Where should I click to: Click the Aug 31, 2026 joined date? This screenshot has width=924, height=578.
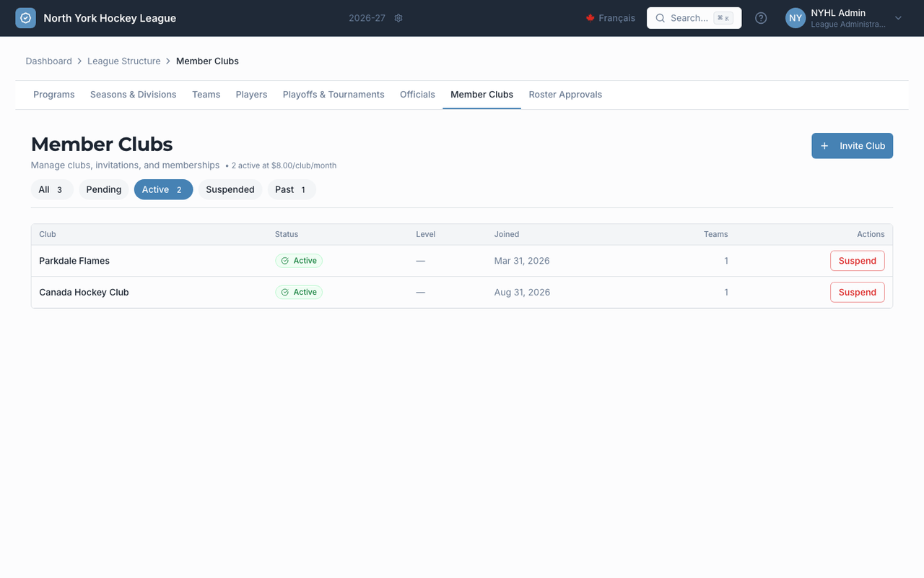pyautogui.click(x=522, y=293)
